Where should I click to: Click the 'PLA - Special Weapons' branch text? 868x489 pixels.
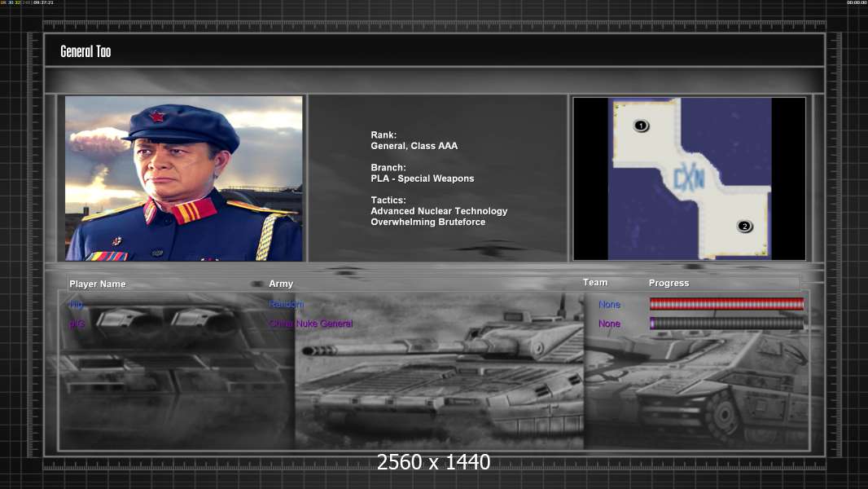[x=423, y=178]
